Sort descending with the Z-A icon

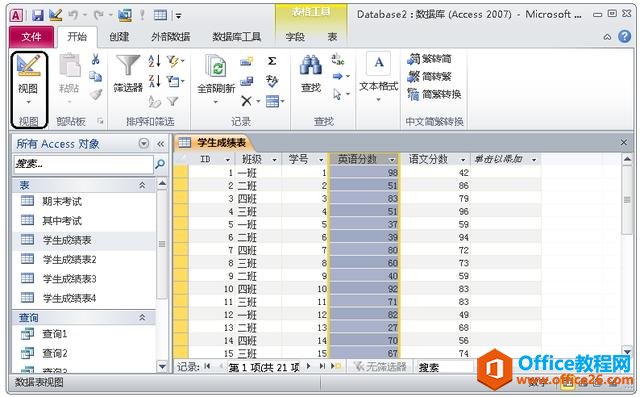(x=154, y=80)
